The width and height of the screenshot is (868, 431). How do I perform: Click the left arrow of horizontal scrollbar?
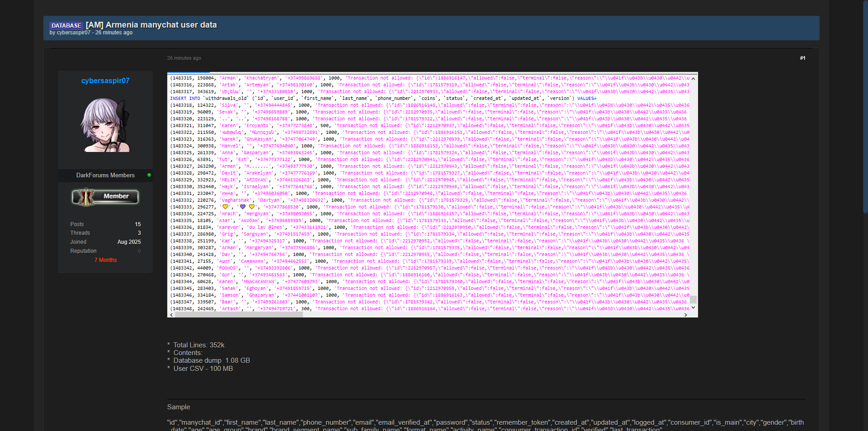tap(171, 315)
